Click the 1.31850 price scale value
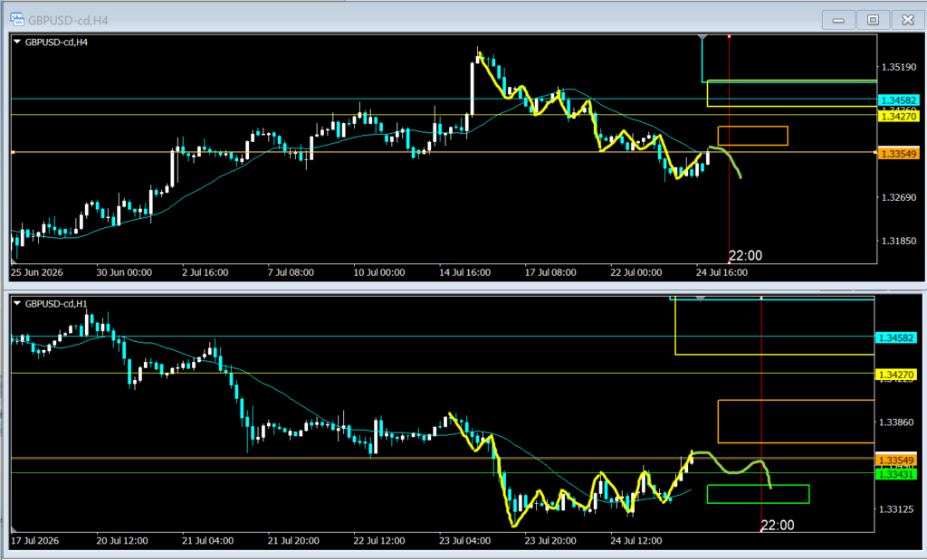Screen dimensions: 927x560 899,241
